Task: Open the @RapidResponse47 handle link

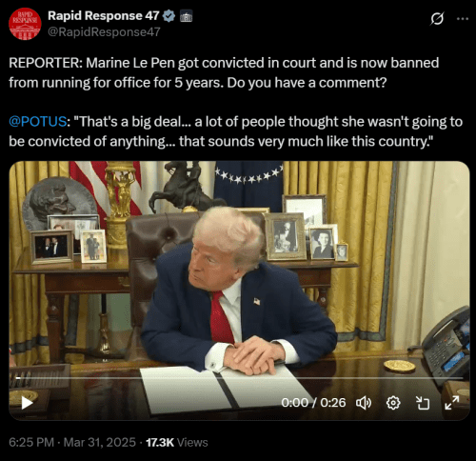Action: pyautogui.click(x=104, y=32)
